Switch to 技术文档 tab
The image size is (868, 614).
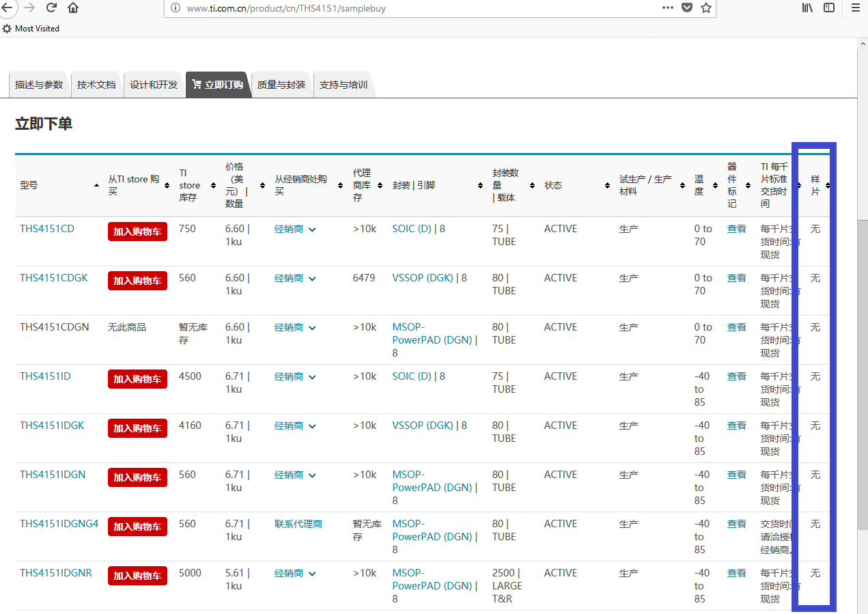click(x=96, y=85)
